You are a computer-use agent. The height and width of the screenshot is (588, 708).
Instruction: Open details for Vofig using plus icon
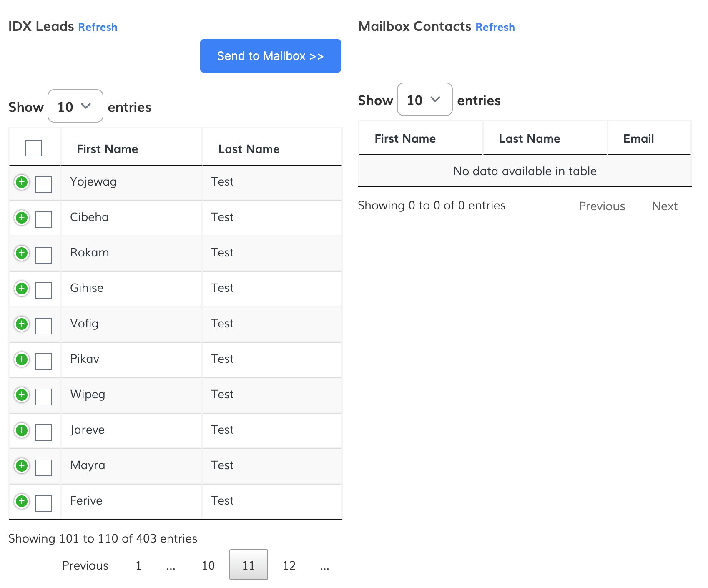22,324
